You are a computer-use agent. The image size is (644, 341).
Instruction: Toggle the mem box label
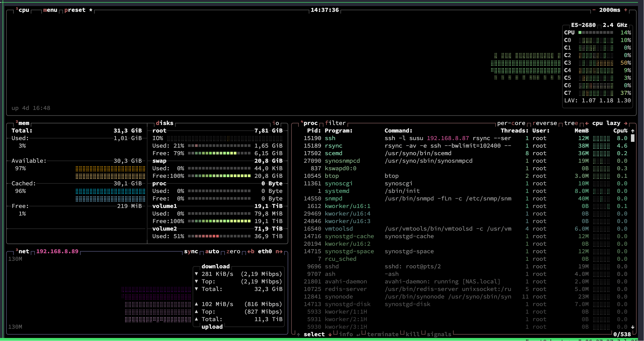coord(23,123)
